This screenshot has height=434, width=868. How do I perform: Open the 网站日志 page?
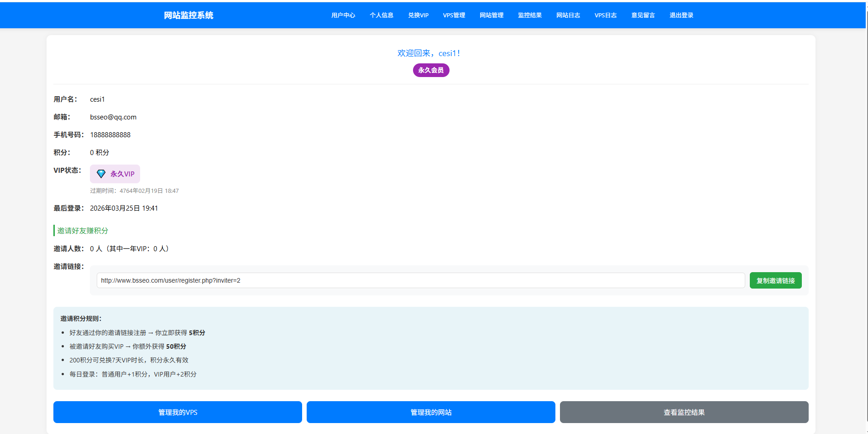point(568,15)
